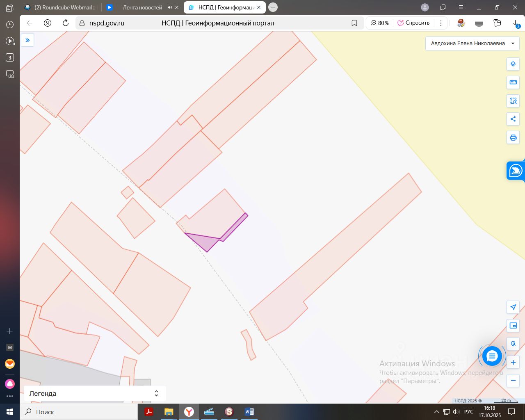Open the blue side tab with the folder icon
Image resolution: width=525 pixels, height=420 pixels.
click(516, 170)
